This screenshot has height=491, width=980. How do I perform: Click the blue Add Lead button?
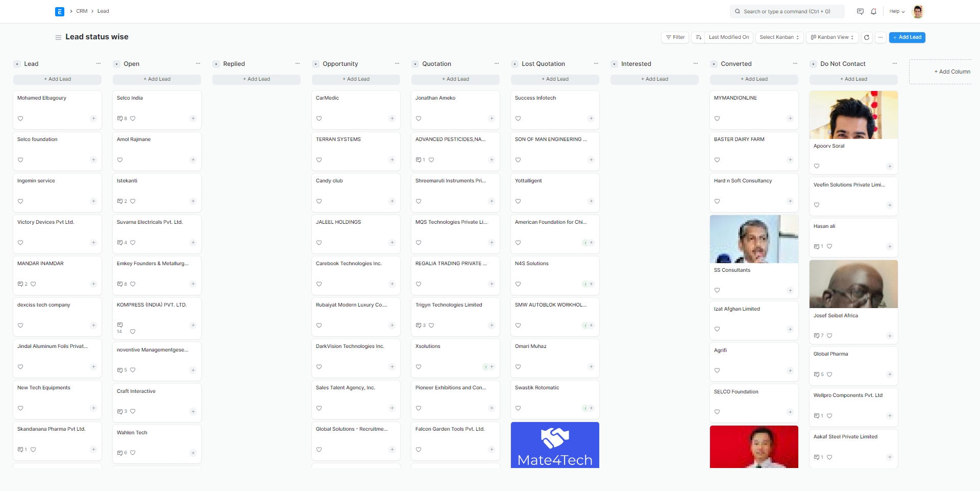point(907,37)
